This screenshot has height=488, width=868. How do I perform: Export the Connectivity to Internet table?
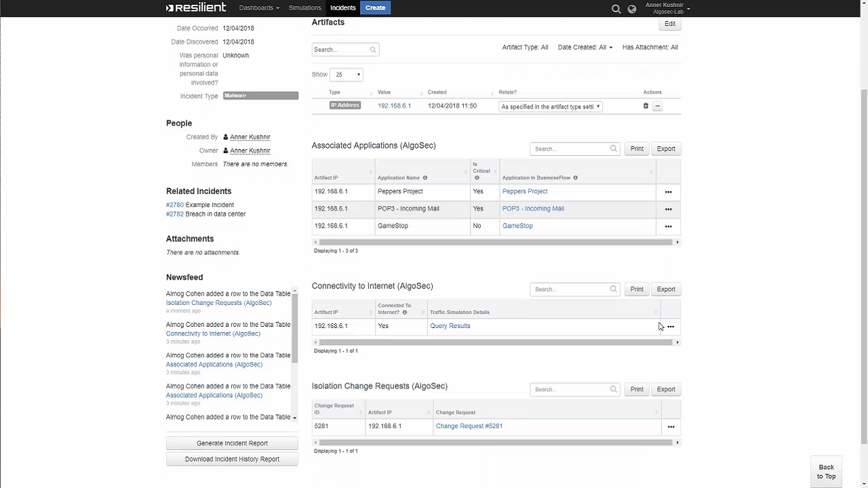666,289
